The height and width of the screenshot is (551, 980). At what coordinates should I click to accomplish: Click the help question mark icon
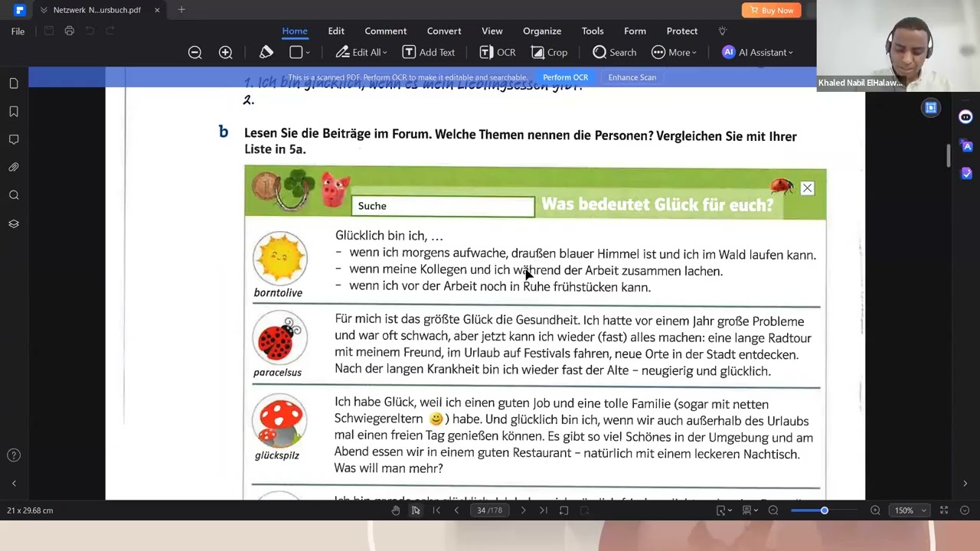click(14, 455)
